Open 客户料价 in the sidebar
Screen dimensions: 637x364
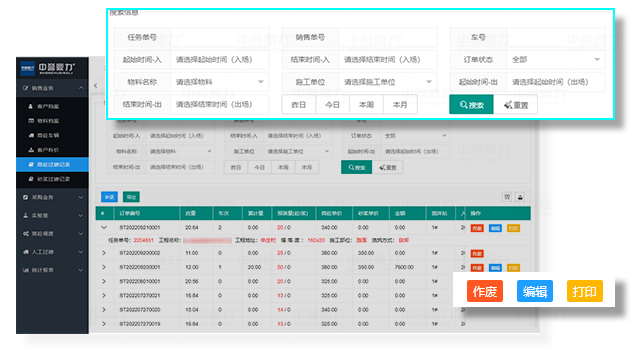point(48,150)
